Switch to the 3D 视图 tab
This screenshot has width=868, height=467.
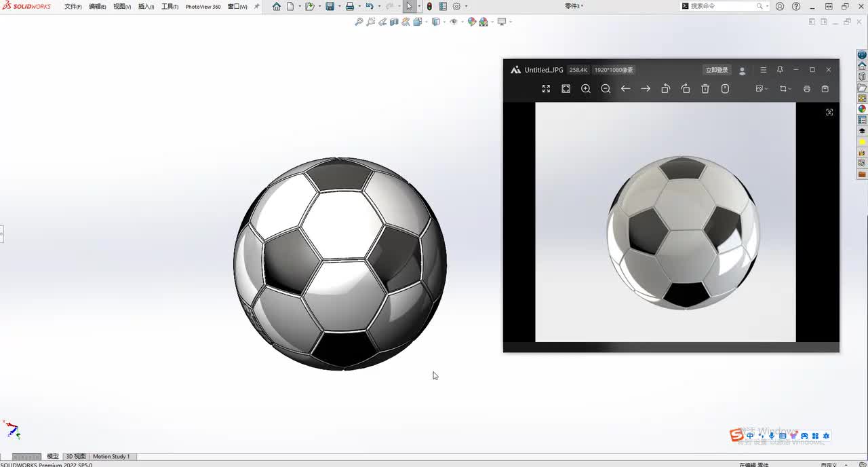pyautogui.click(x=76, y=457)
